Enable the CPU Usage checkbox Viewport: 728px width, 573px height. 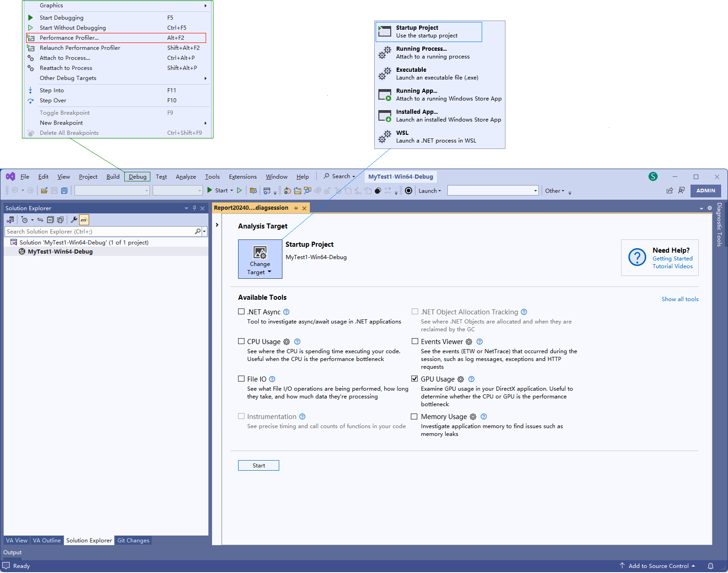[x=241, y=341]
